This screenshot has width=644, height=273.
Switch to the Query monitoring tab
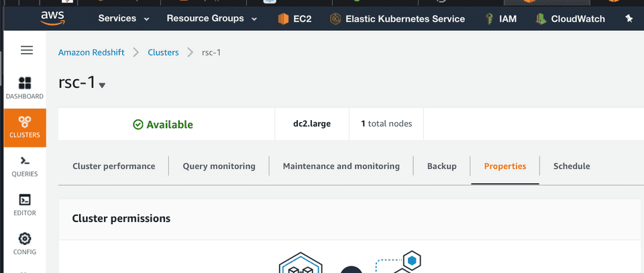point(219,166)
